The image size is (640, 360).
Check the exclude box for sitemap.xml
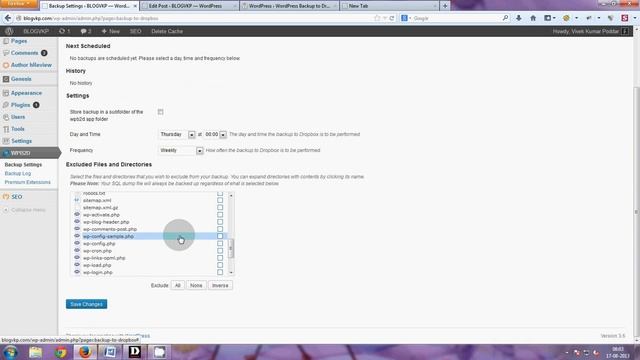point(220,200)
